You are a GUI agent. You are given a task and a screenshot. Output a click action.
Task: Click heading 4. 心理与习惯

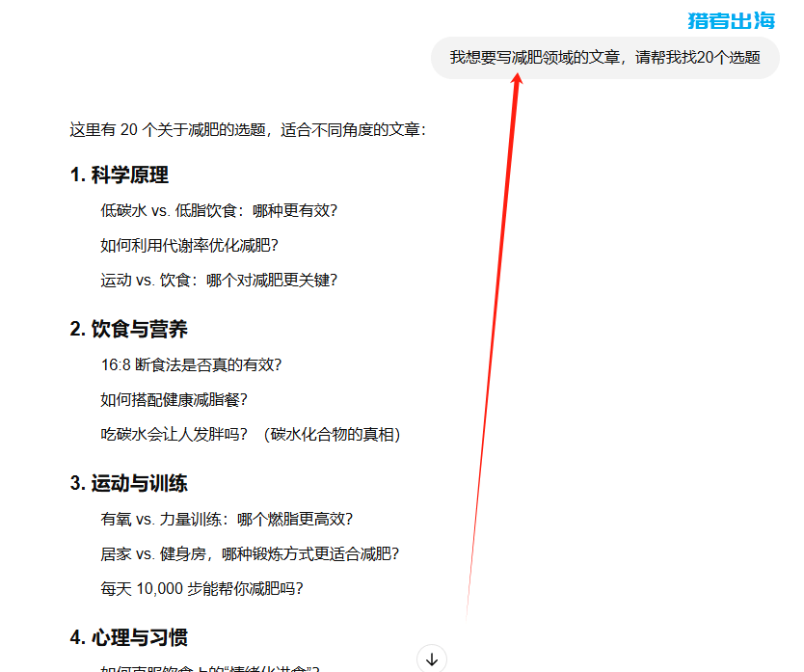(129, 637)
